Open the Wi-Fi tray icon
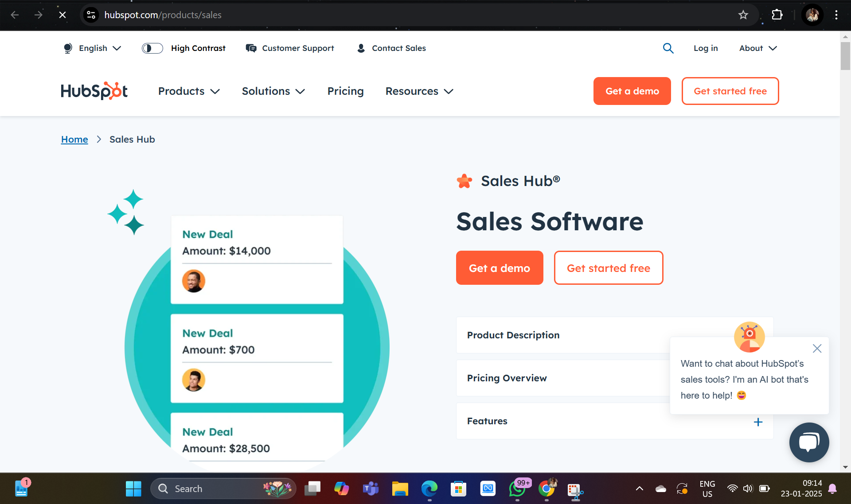851x504 pixels. 732,488
